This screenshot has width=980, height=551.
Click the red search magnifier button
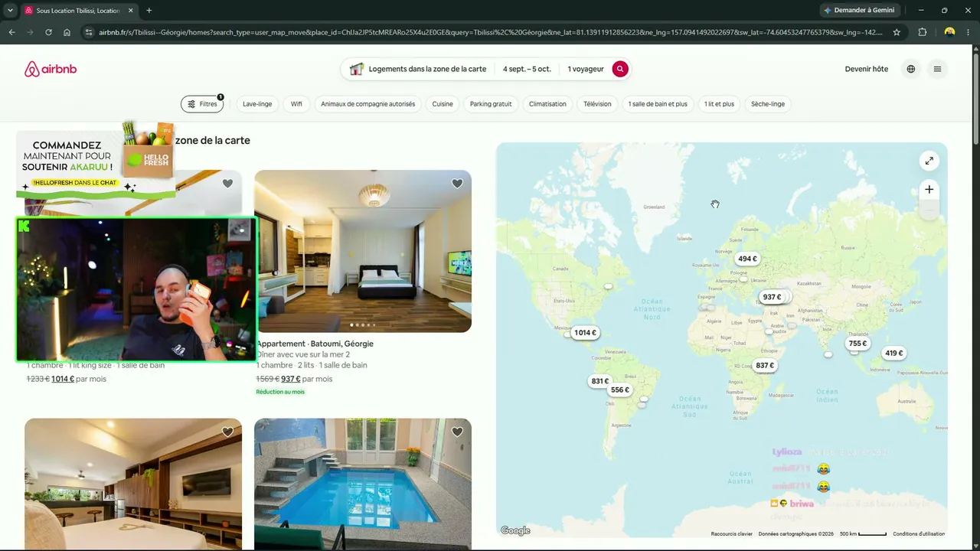(x=620, y=69)
